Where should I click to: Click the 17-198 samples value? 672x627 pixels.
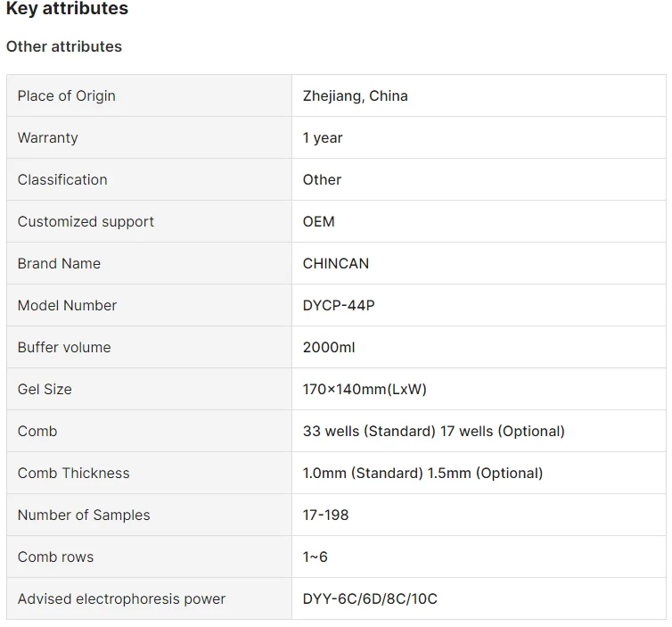tap(326, 515)
